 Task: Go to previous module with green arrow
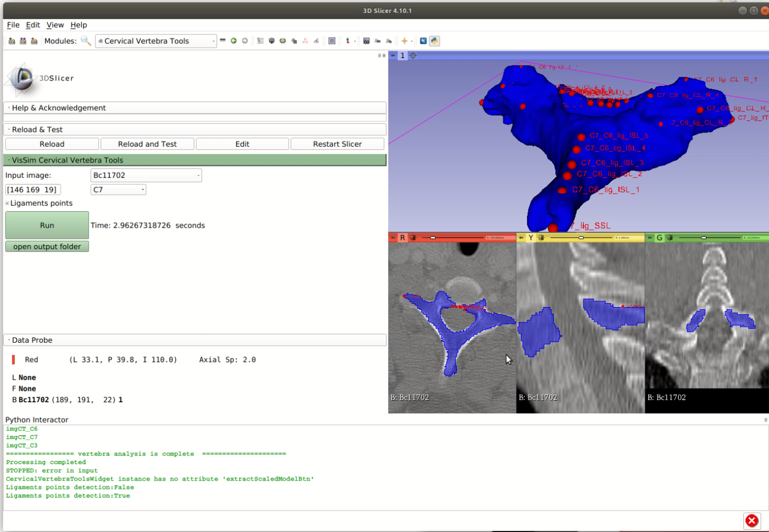pyautogui.click(x=234, y=41)
